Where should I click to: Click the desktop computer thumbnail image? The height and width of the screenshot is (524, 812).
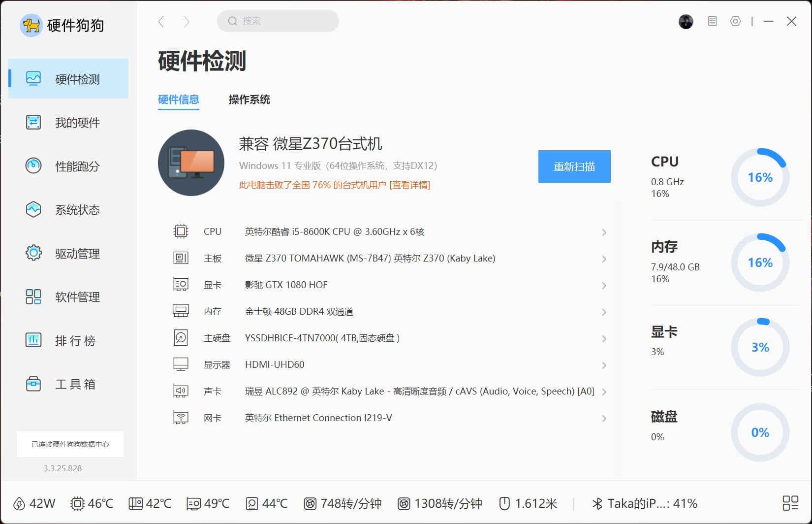click(x=191, y=163)
